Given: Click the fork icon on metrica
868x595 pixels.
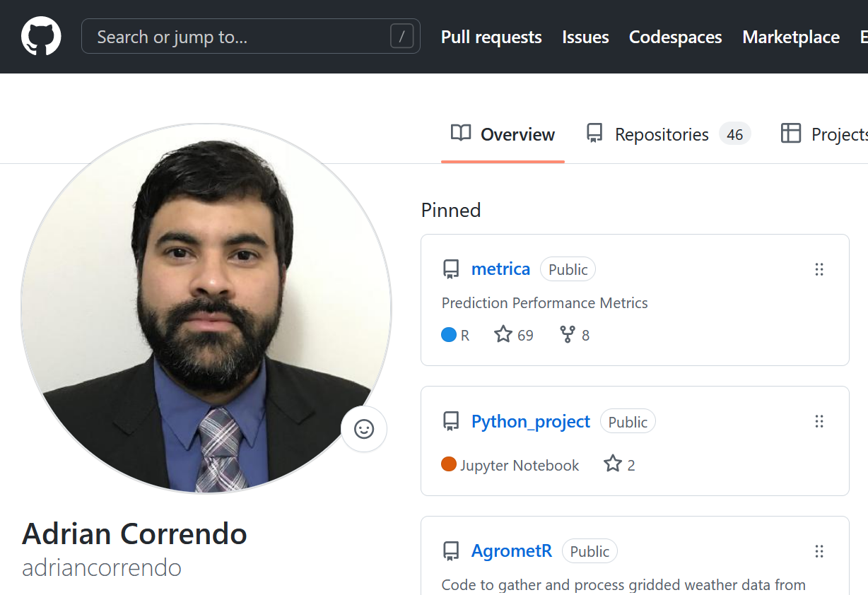Looking at the screenshot, I should tap(568, 334).
